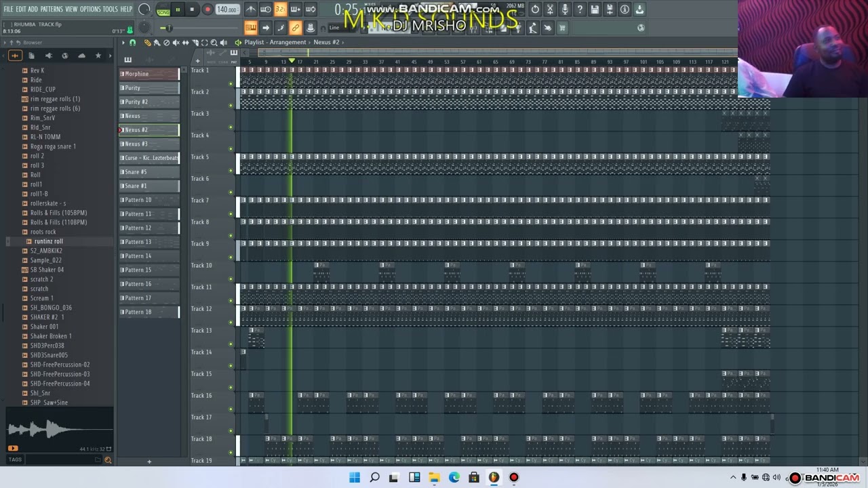868x488 pixels.
Task: Open Windows Start menu
Action: point(355,477)
